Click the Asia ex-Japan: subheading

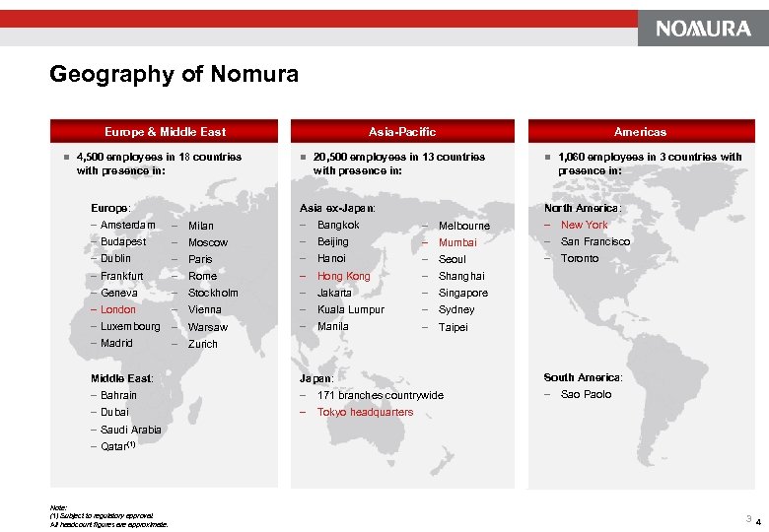(337, 208)
